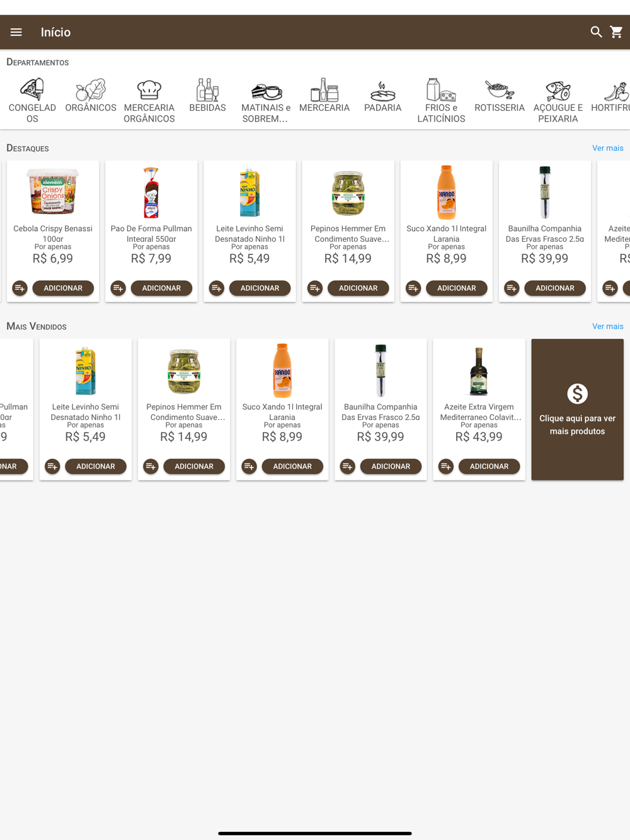
Task: Open the Orgânicos department
Action: 91,96
